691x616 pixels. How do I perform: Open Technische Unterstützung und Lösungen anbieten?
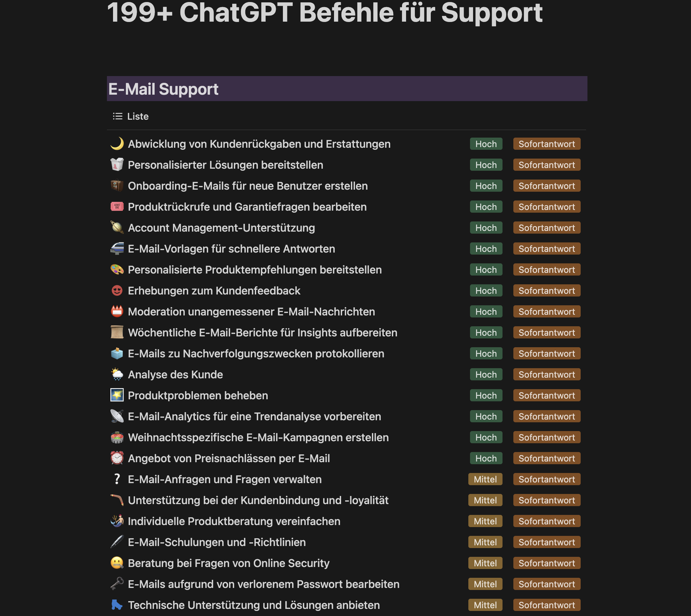point(254,605)
